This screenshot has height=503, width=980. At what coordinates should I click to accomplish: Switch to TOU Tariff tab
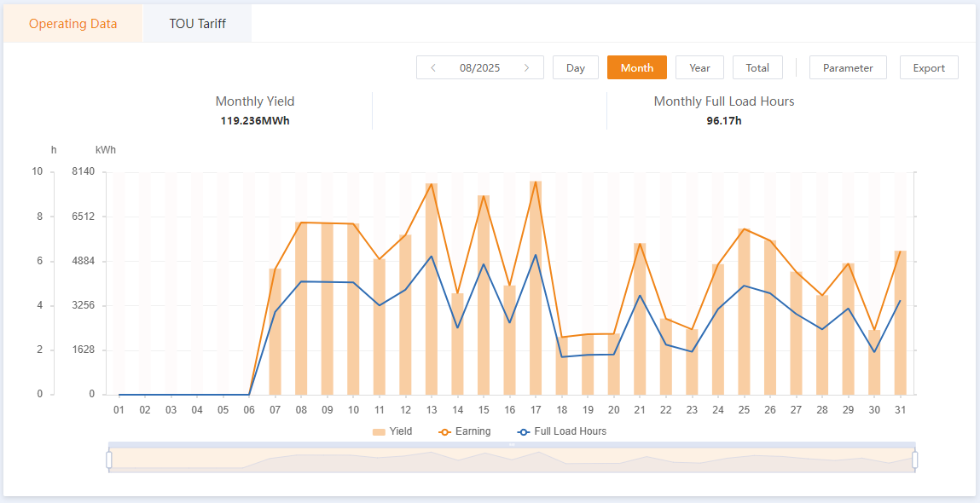(x=197, y=24)
